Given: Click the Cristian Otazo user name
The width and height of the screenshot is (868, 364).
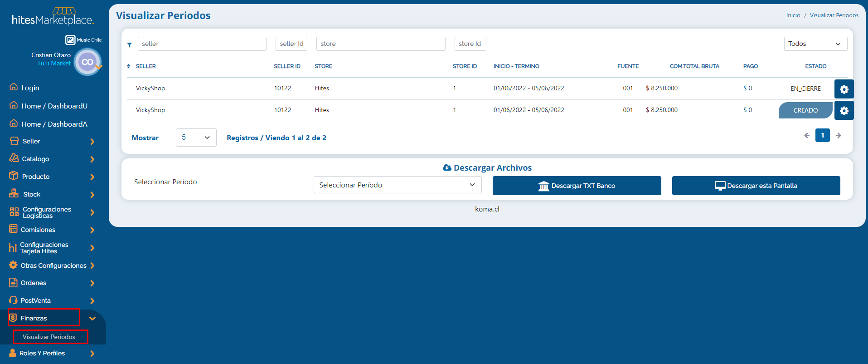Looking at the screenshot, I should 51,55.
